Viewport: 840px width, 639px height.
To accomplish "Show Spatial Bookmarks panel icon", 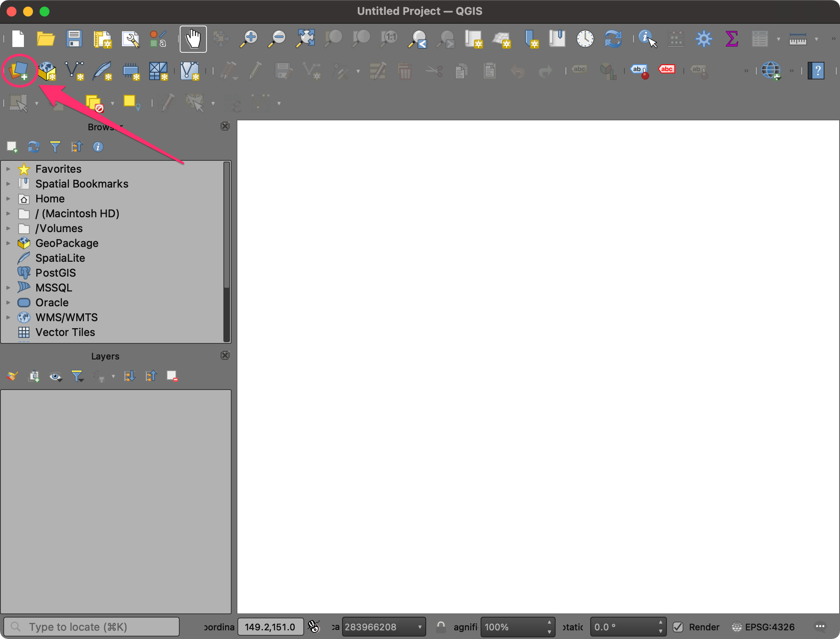I will pos(557,39).
